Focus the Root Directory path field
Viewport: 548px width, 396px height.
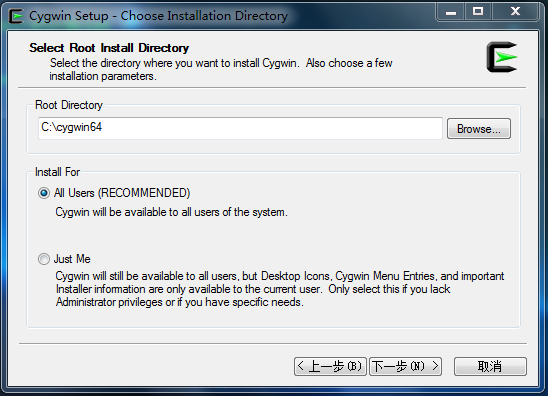pos(240,128)
